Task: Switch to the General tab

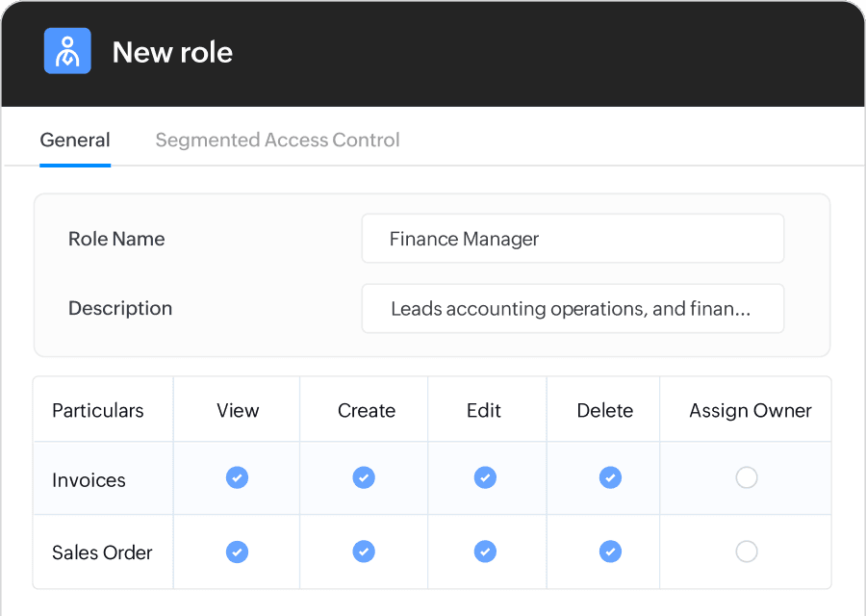Action: 75,141
